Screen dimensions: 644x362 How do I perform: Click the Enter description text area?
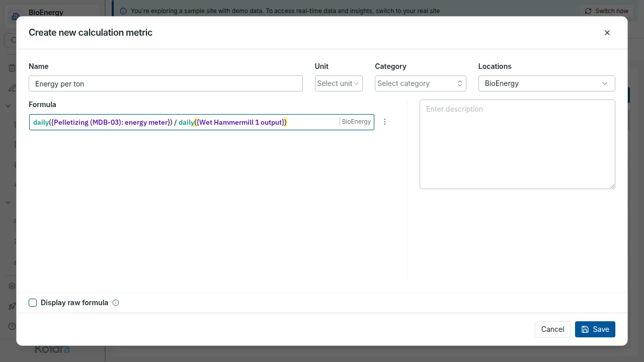517,144
